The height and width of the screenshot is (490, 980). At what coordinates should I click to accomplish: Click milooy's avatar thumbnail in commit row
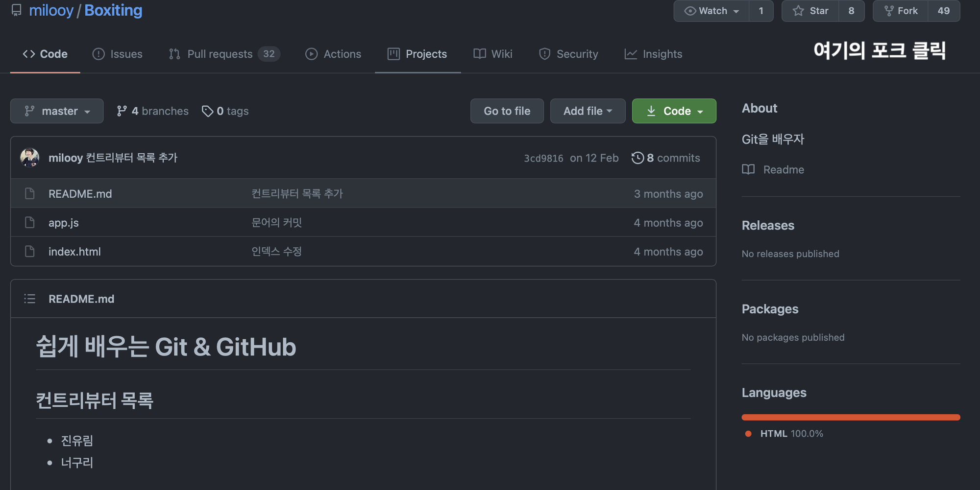(30, 158)
